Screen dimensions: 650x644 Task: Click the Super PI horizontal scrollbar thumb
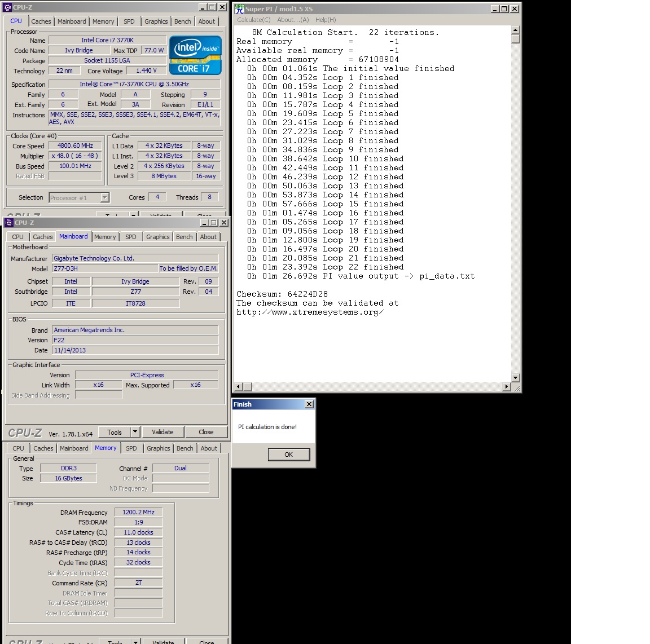pyautogui.click(x=248, y=387)
